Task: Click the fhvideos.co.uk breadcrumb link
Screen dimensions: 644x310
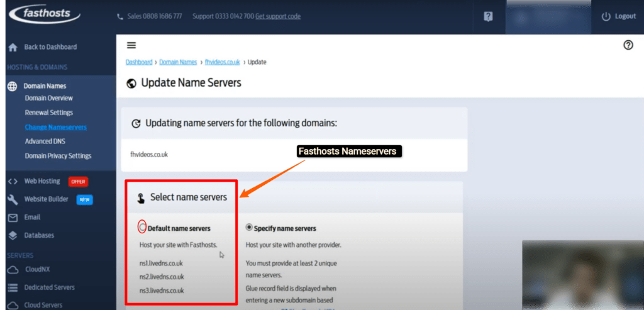Action: point(222,62)
